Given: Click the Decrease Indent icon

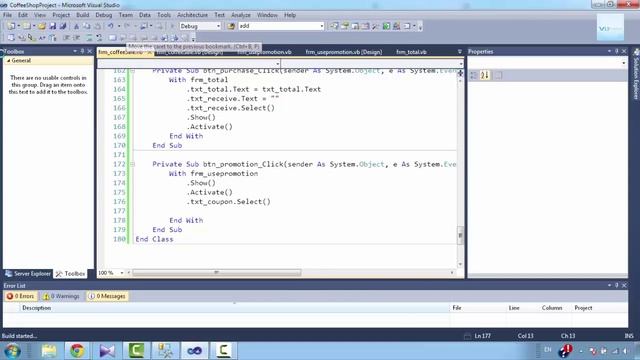Looking at the screenshot, I should click(66, 38).
